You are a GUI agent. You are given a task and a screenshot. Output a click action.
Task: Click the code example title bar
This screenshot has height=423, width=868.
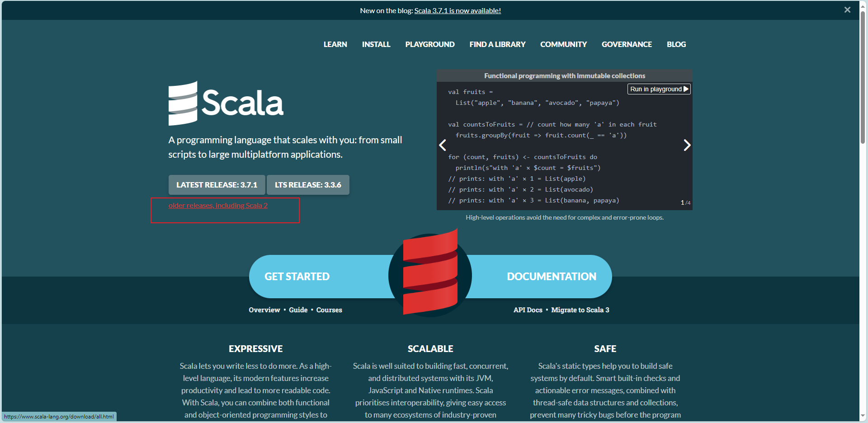[x=565, y=76]
